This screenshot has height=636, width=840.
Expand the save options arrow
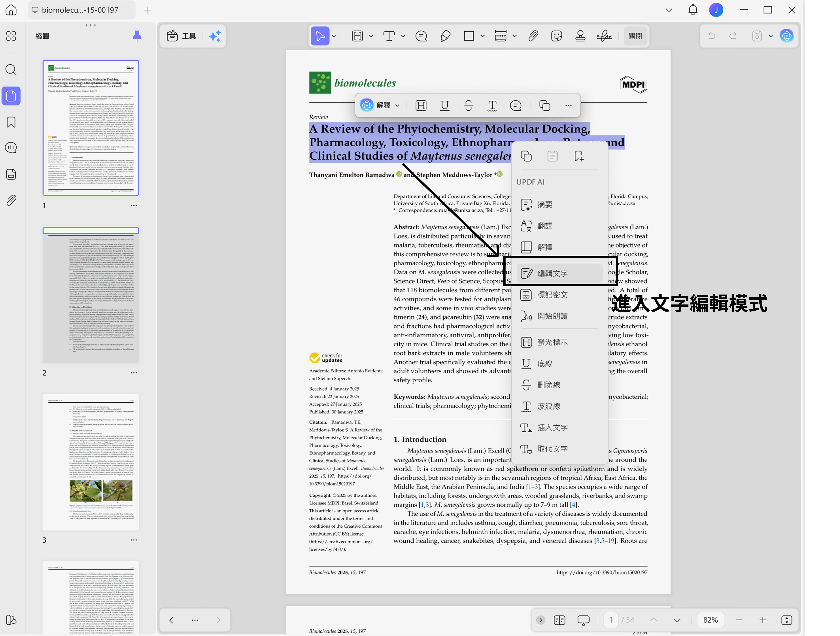770,36
